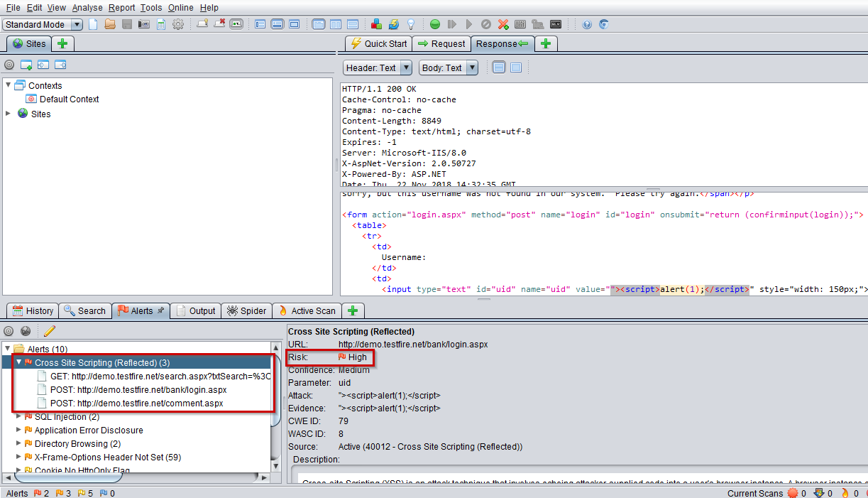
Task: Toggle Show All Tabs names icon
Action: pos(236,24)
